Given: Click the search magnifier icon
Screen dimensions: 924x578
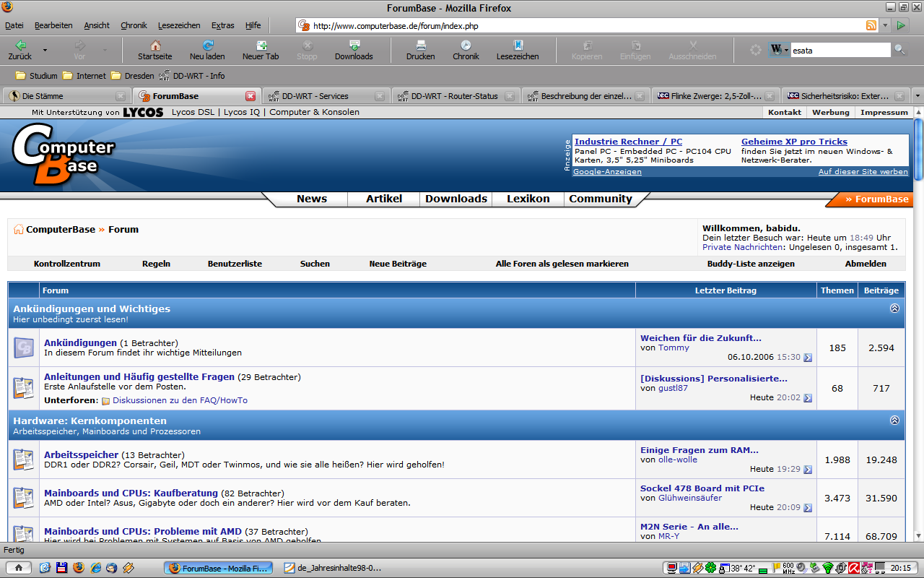Looking at the screenshot, I should pos(899,50).
